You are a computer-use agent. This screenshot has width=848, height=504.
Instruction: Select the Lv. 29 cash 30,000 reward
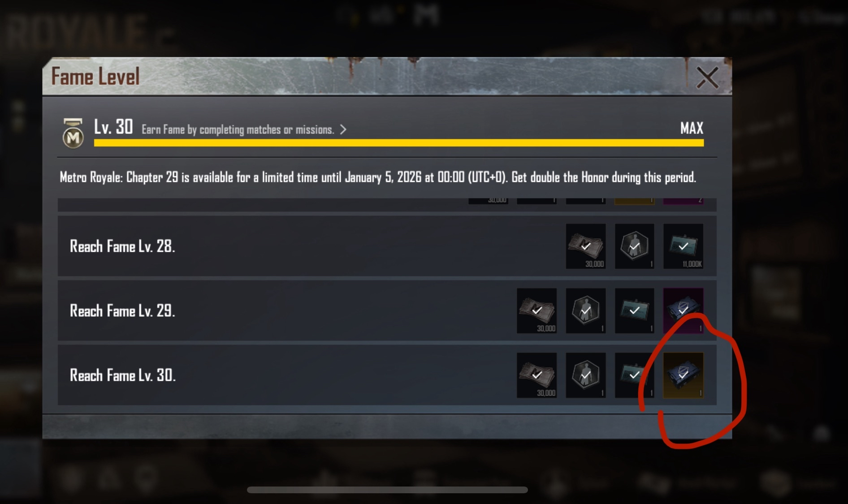[x=537, y=311]
